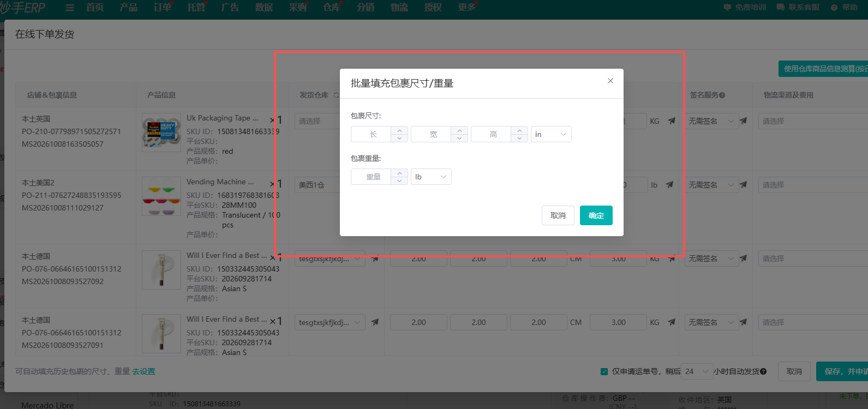
Task: Decrease the 重量 value with its down arrow
Action: coord(399,181)
